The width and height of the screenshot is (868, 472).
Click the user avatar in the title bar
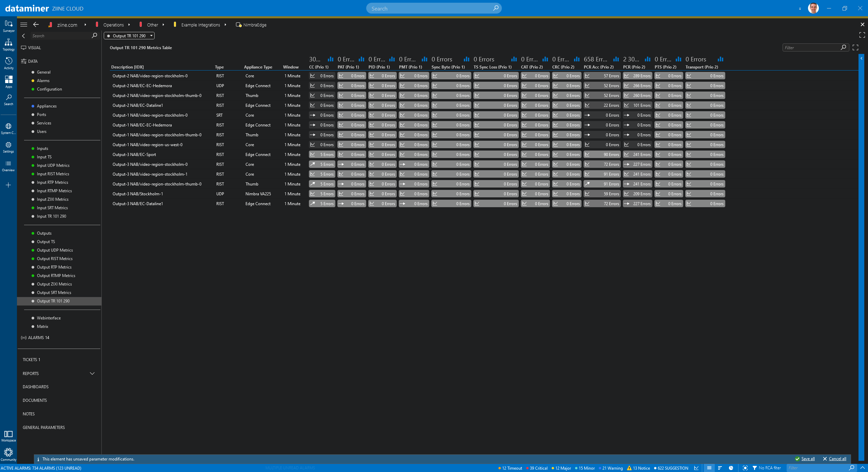click(813, 8)
